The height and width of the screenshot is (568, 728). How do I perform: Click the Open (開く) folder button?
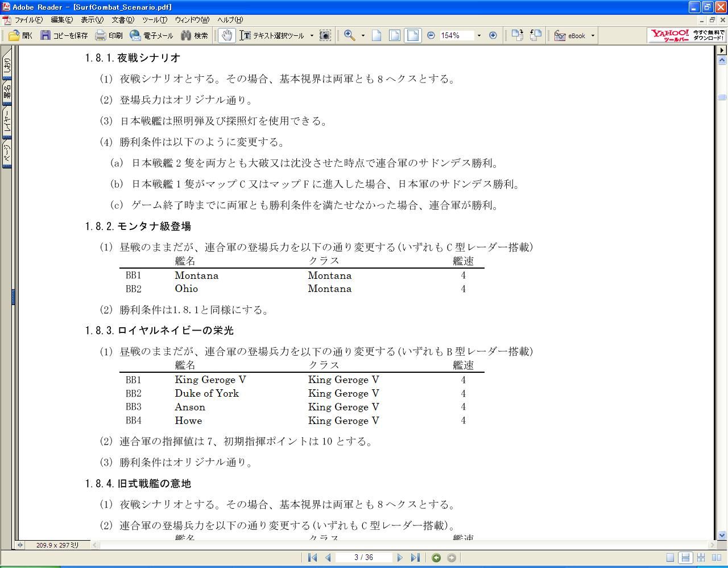click(x=20, y=35)
